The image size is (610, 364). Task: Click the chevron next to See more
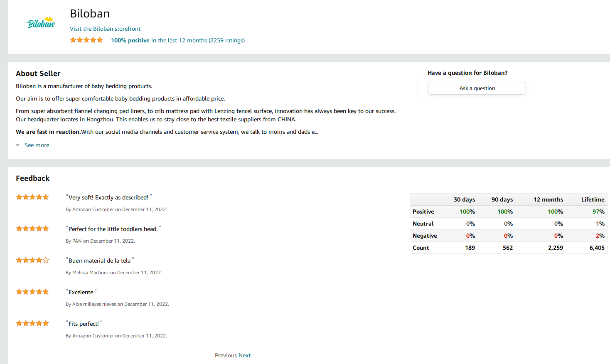(17, 145)
